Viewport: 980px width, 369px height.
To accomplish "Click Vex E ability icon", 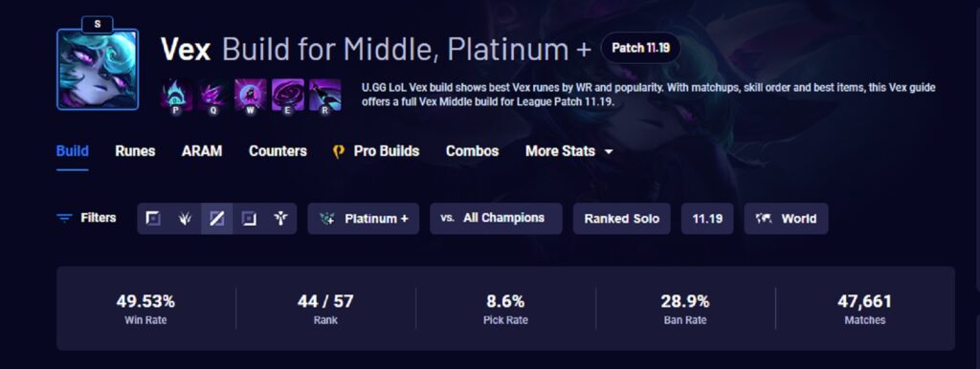I will point(287,95).
